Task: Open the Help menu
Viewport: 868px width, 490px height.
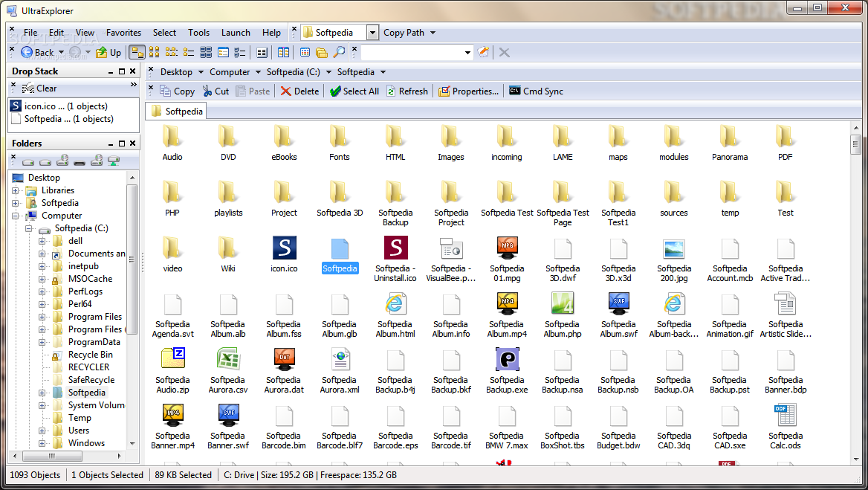Action: (271, 33)
